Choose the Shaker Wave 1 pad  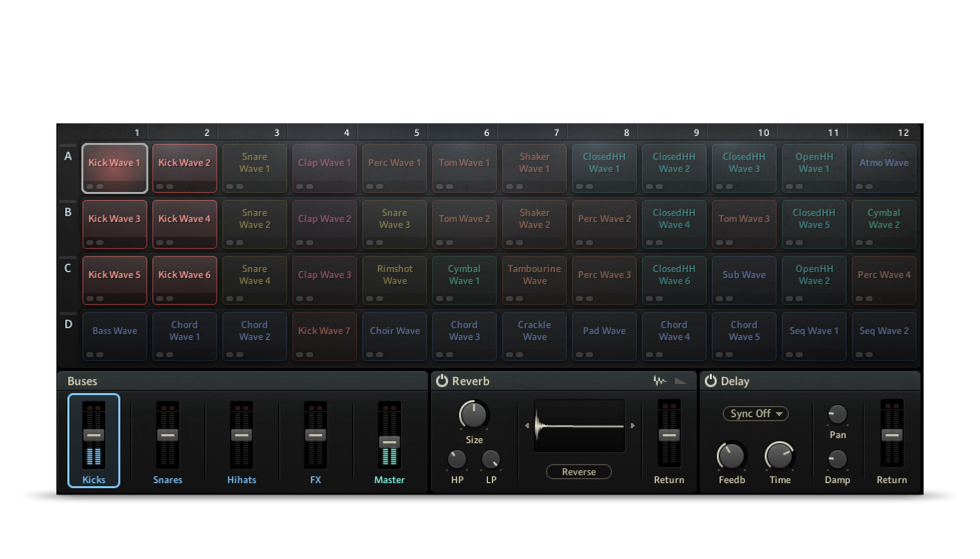(x=535, y=168)
